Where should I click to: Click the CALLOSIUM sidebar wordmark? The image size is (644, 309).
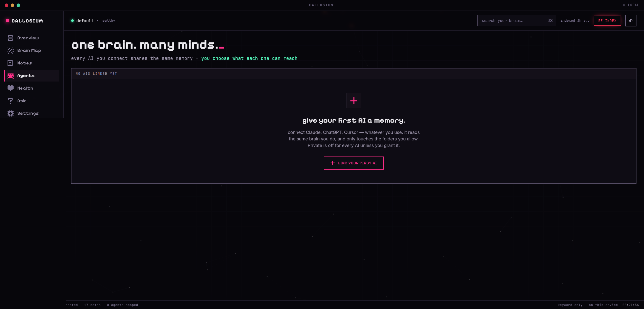[27, 21]
